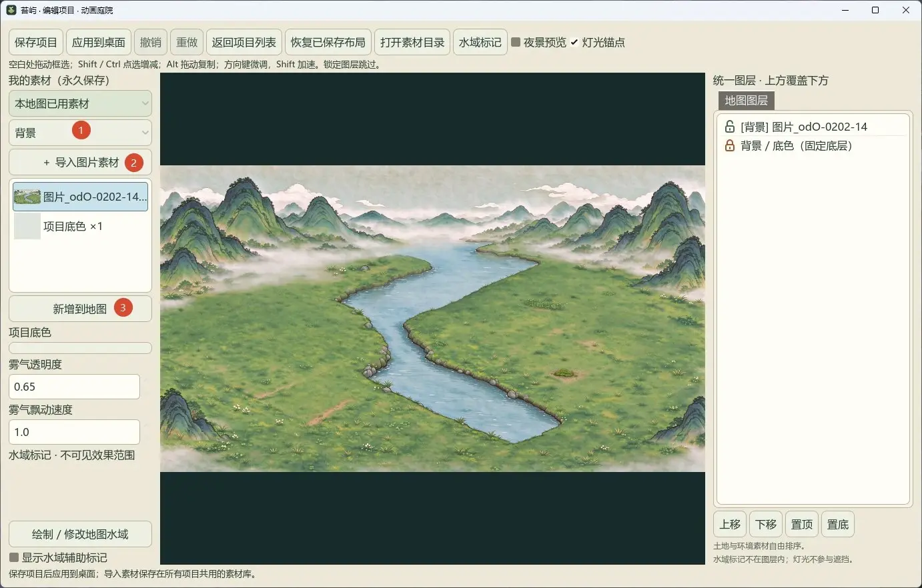Click the 置顶 button

point(802,524)
